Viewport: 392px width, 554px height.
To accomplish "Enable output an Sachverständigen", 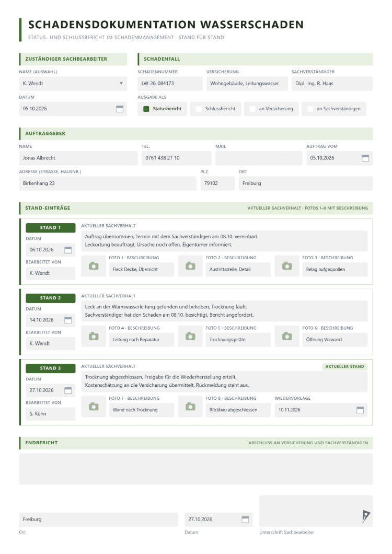I will pyautogui.click(x=310, y=109).
